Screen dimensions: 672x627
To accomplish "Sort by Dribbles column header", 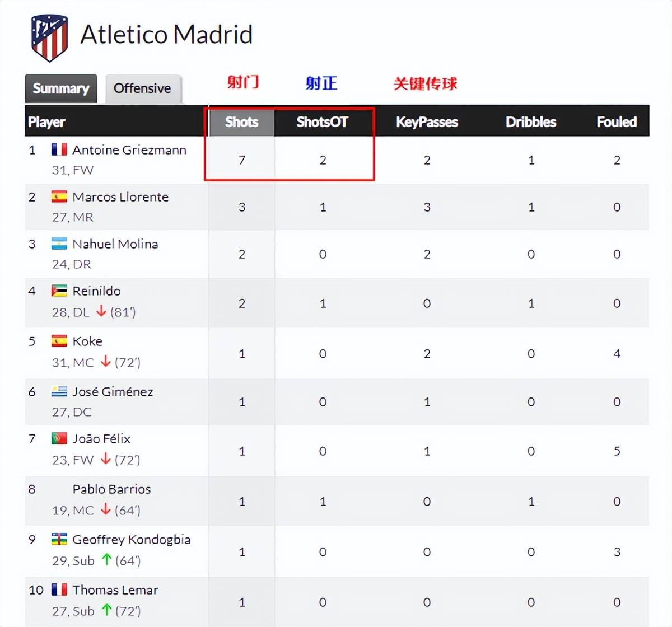I will (x=531, y=122).
